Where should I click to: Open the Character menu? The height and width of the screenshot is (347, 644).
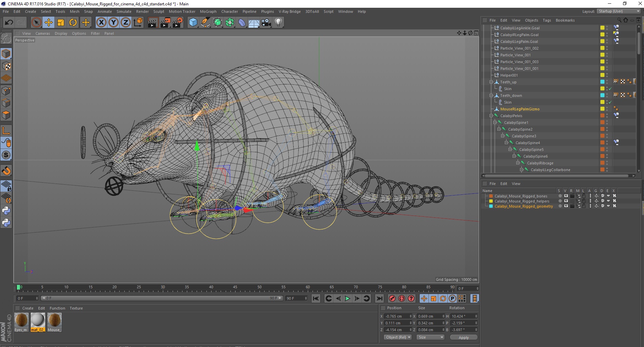229,11
